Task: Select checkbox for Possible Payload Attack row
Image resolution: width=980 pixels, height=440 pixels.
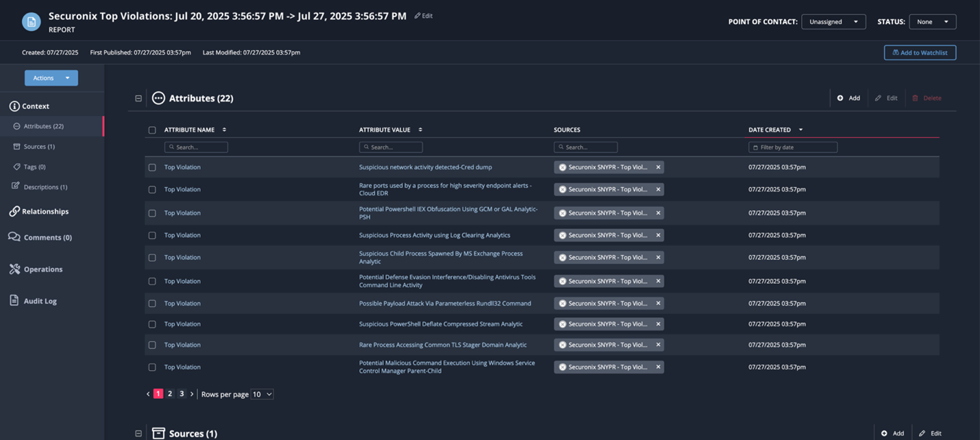Action: pyautogui.click(x=152, y=304)
